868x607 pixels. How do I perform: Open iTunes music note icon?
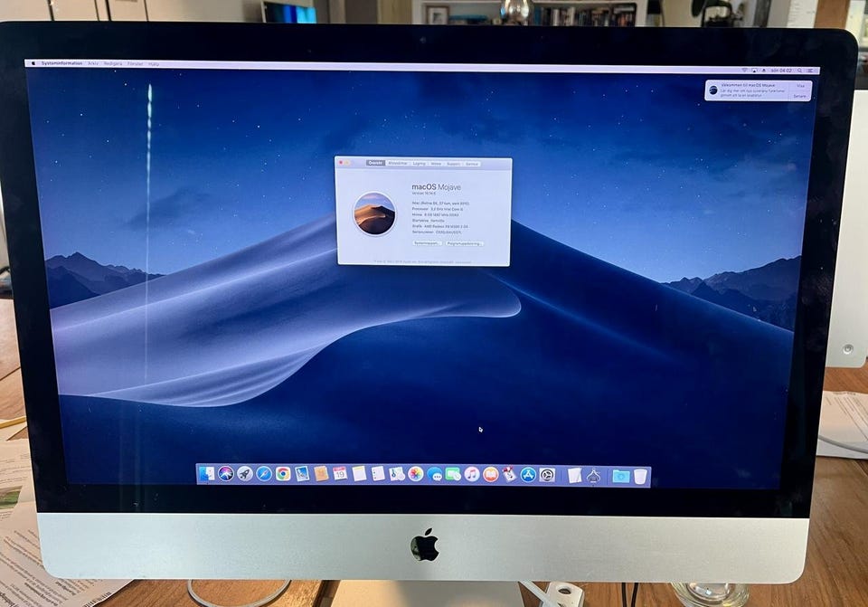click(x=472, y=474)
